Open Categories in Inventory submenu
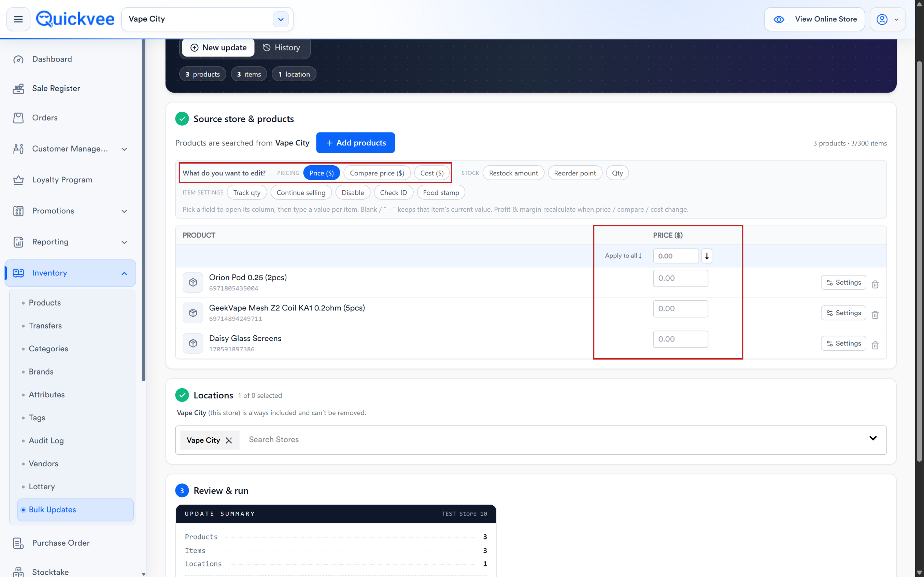Image resolution: width=924 pixels, height=577 pixels. tap(48, 349)
